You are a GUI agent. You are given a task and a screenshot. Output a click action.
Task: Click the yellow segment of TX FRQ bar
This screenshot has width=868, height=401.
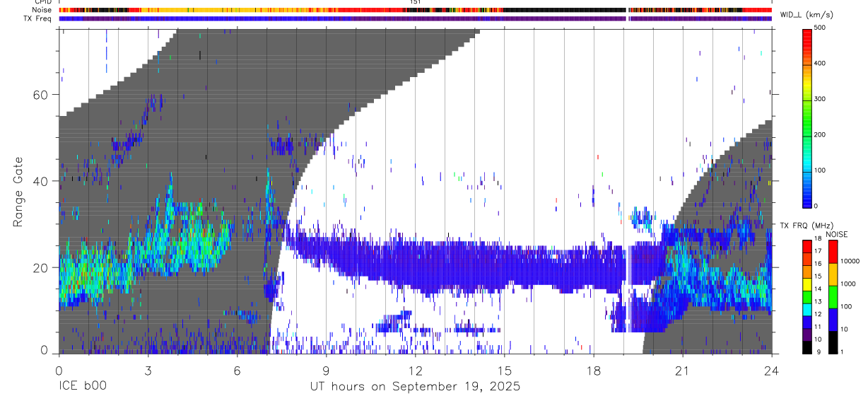(807, 284)
